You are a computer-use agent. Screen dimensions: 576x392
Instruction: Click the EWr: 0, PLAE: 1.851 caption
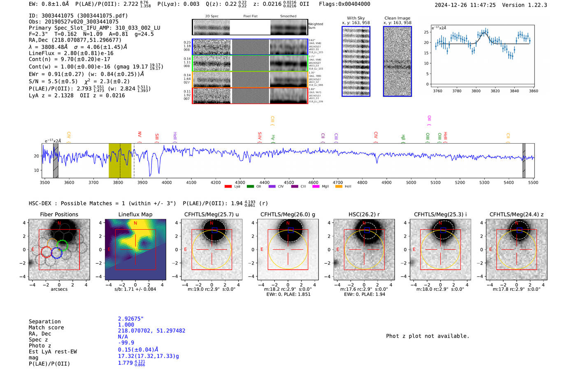coord(288,295)
